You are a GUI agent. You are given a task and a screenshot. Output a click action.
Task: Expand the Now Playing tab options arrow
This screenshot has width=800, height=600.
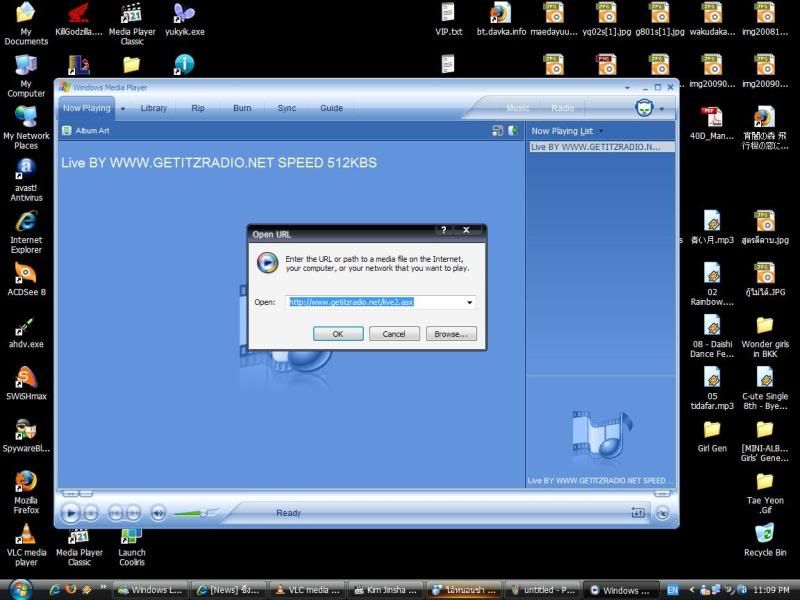click(x=122, y=109)
